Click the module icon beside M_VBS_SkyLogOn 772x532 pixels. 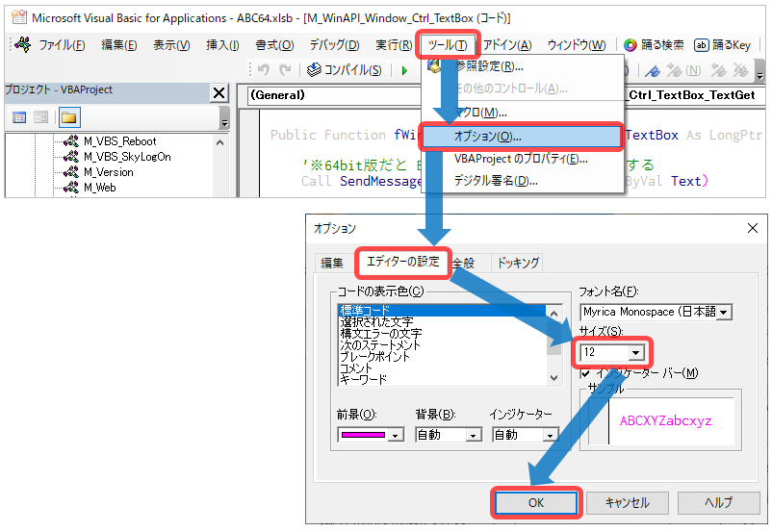(71, 157)
